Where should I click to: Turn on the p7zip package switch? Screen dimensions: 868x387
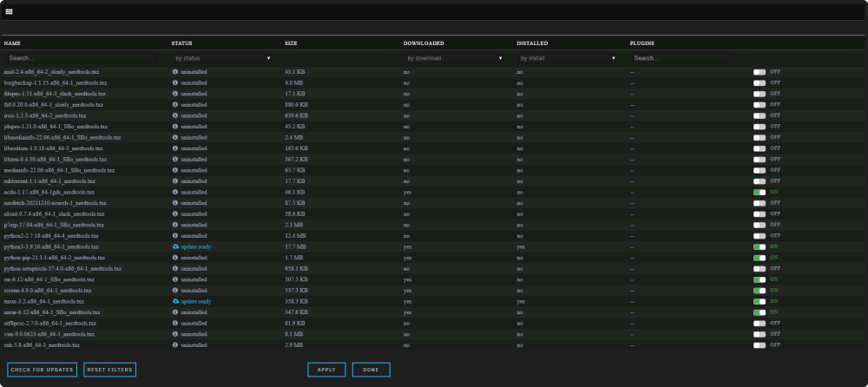click(759, 225)
